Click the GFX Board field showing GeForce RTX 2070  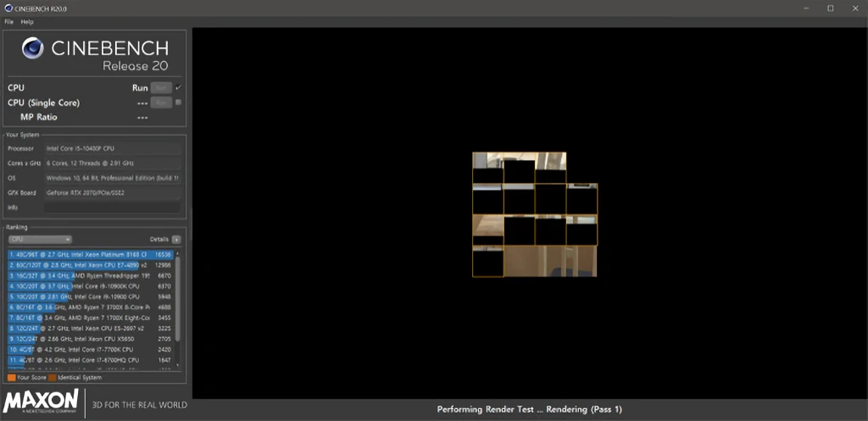click(x=113, y=193)
